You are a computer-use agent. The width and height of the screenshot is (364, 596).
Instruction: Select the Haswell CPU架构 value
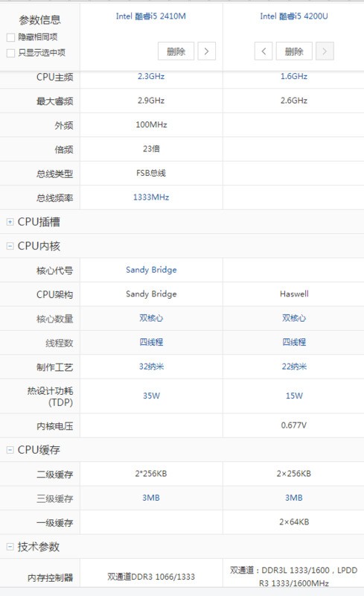294,294
